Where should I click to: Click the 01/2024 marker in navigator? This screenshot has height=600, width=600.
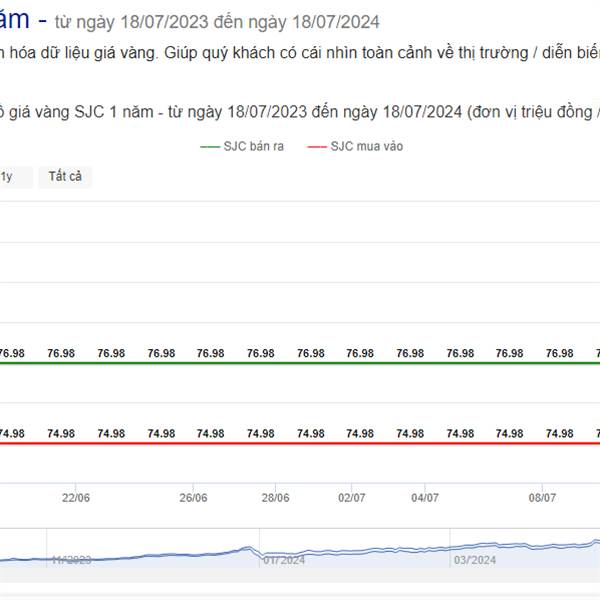284,560
